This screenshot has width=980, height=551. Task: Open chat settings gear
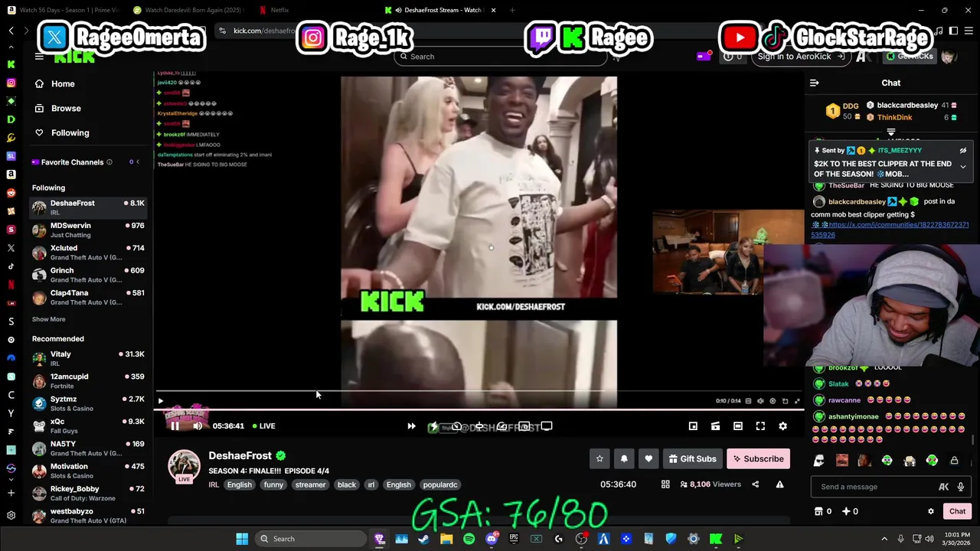(x=931, y=511)
